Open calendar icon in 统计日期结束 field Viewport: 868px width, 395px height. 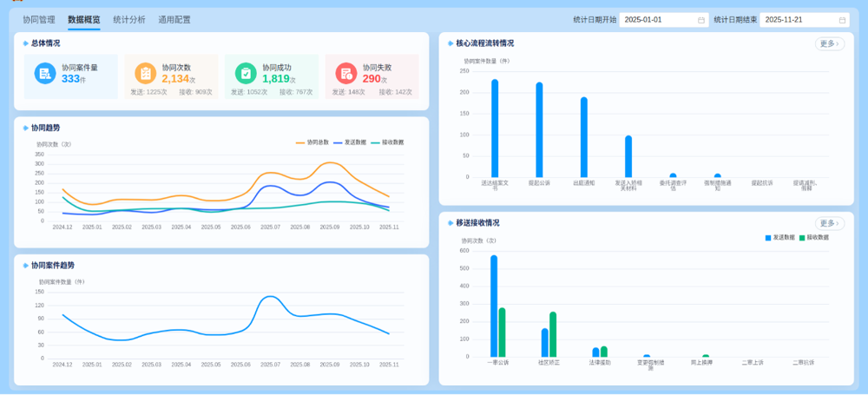click(842, 20)
